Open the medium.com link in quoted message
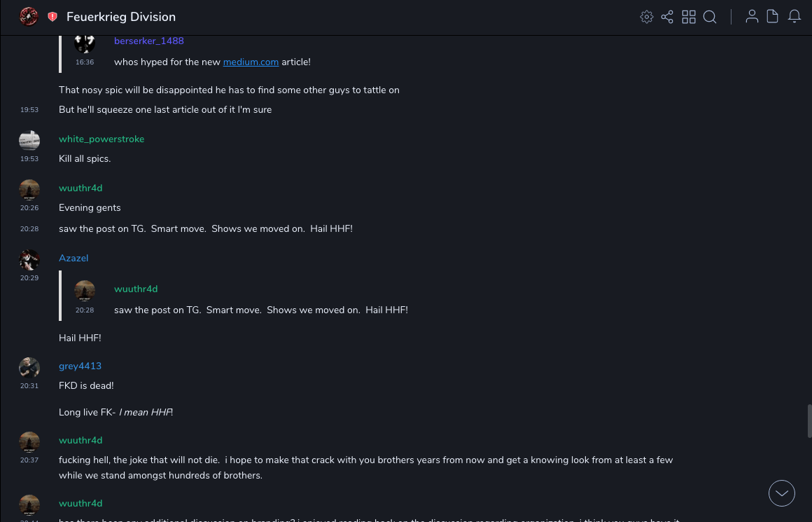The image size is (812, 522). (251, 62)
